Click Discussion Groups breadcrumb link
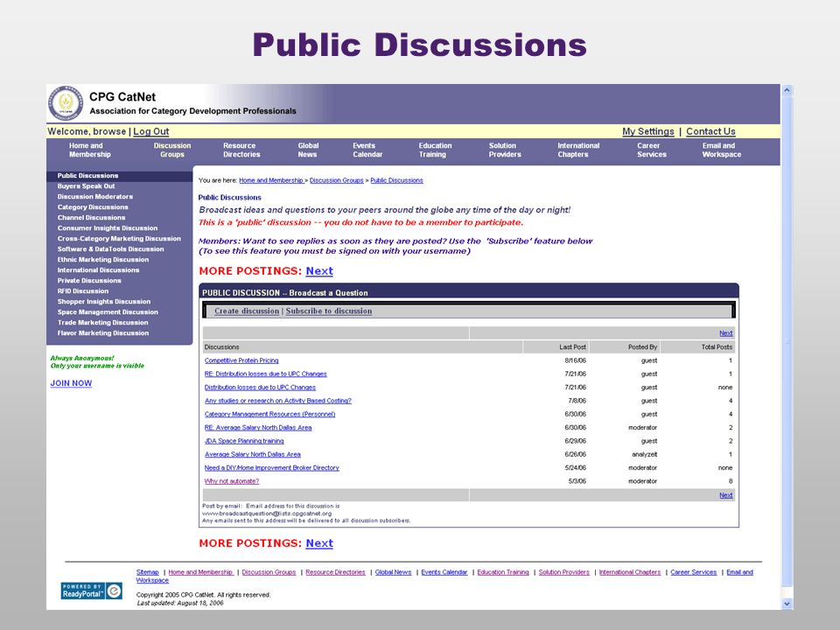 pos(336,180)
